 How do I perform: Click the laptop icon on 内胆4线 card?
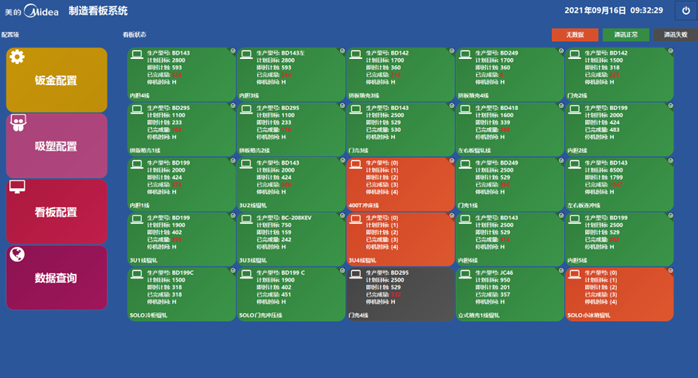pyautogui.click(x=137, y=54)
